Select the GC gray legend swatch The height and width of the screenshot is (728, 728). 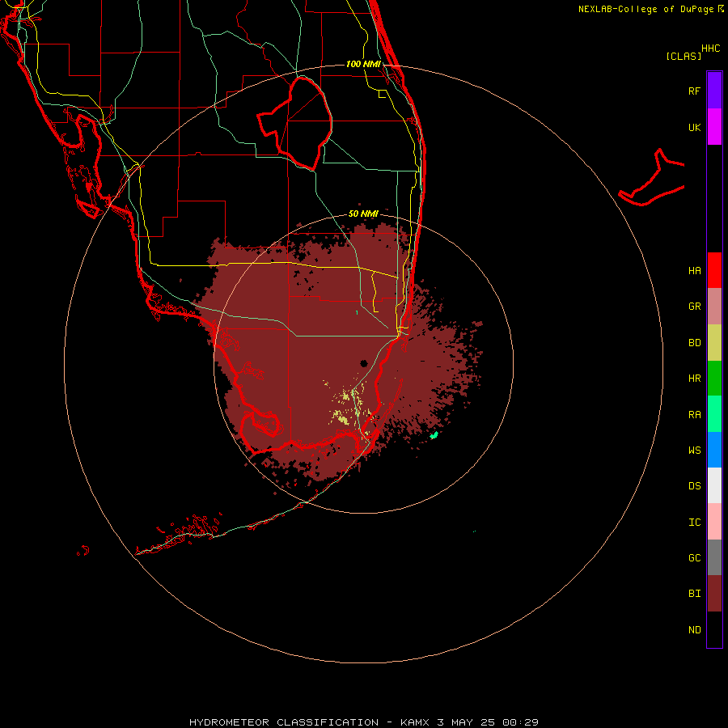714,557
